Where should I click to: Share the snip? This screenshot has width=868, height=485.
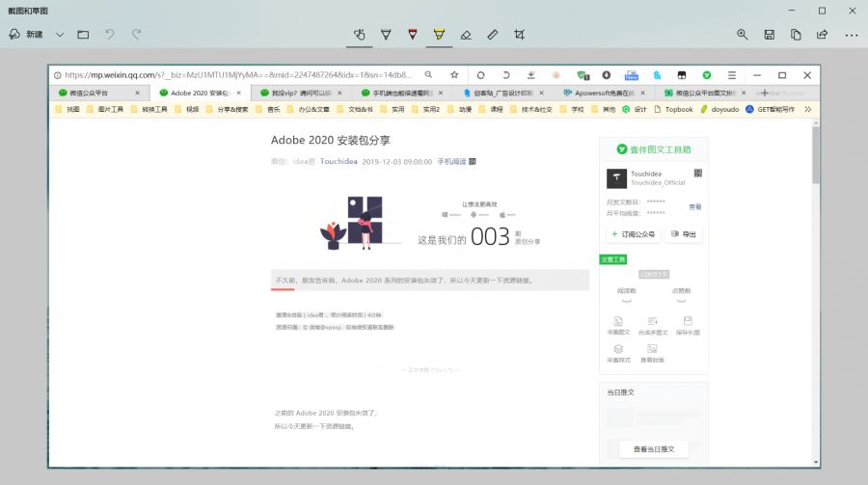click(x=822, y=35)
